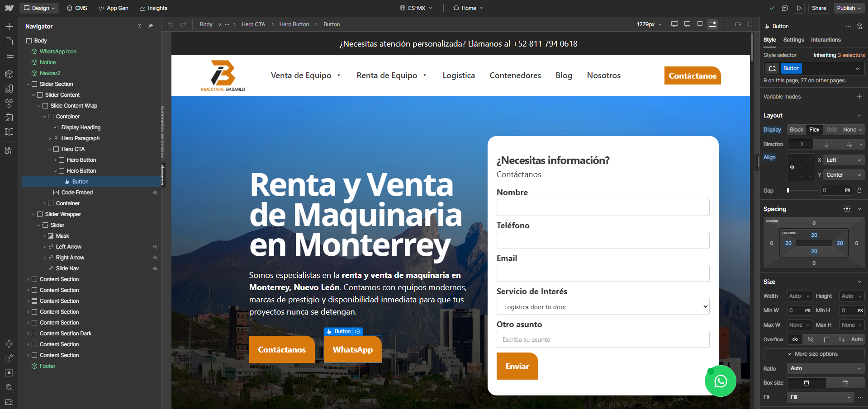Open the Navigator panel icon in sidebar

[x=9, y=56]
